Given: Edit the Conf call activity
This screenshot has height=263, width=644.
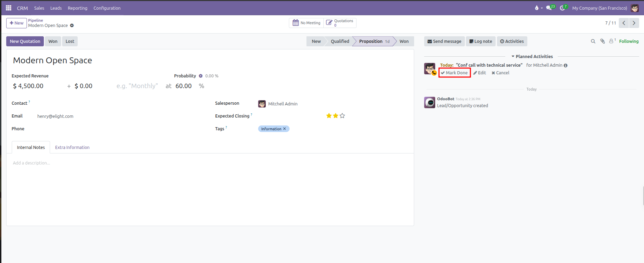Looking at the screenshot, I should 479,73.
